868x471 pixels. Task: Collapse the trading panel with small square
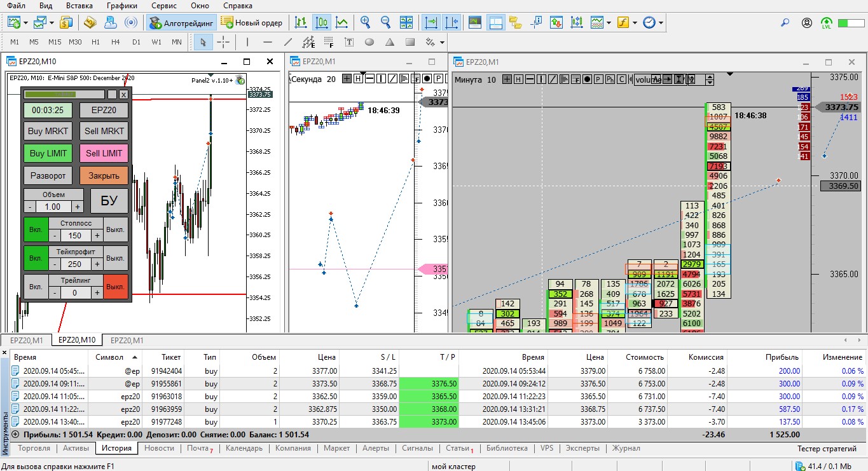pos(112,94)
